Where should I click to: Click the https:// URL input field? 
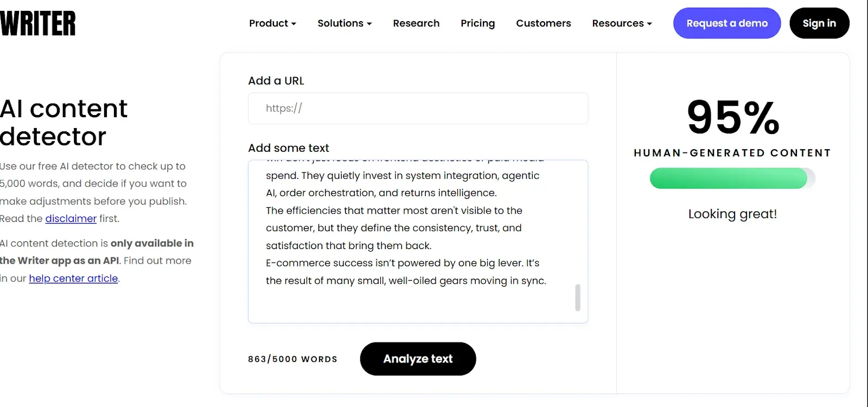coord(418,108)
